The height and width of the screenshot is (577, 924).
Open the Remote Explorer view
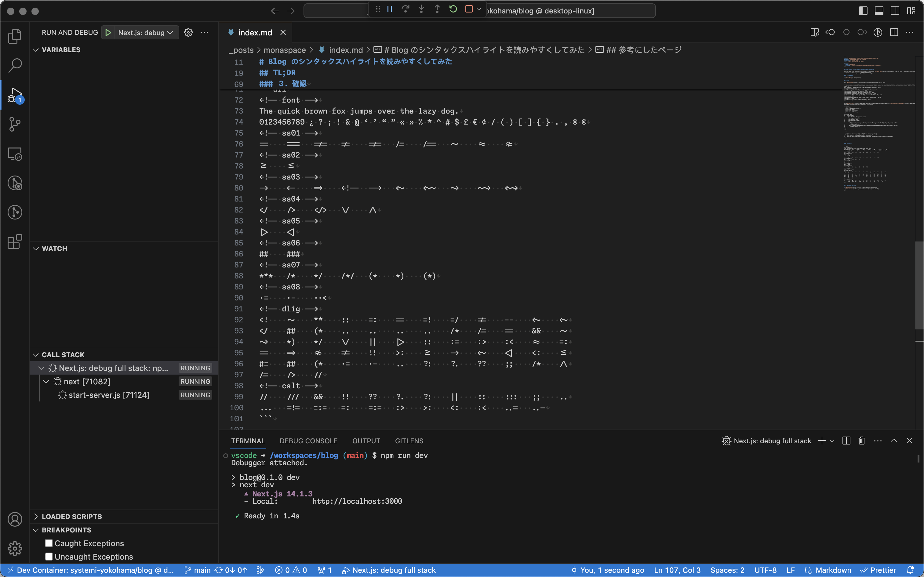coord(15,154)
